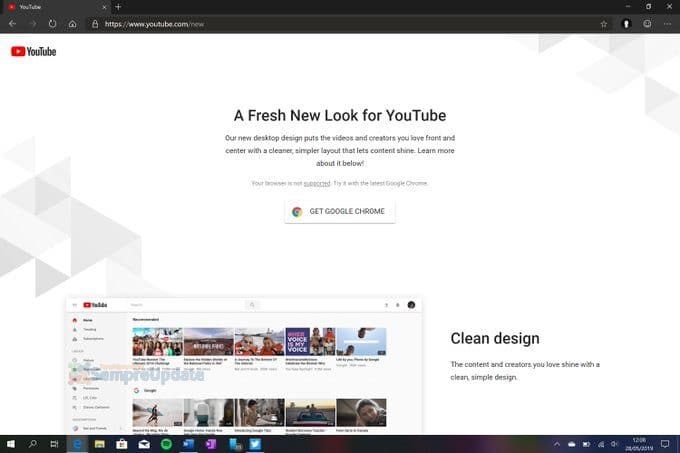The image size is (680, 453).
Task: Click the GET GOOGLE CHROME button
Action: point(340,212)
